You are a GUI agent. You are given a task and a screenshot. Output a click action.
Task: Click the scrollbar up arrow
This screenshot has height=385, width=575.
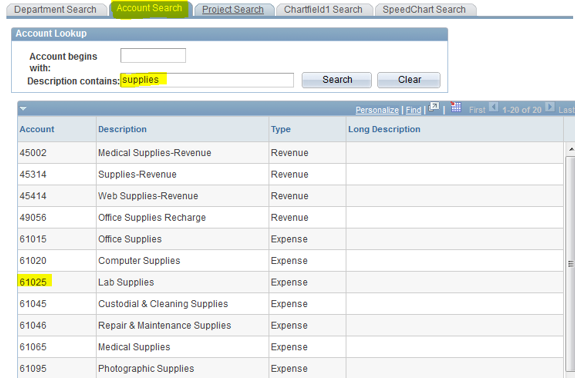(x=571, y=149)
